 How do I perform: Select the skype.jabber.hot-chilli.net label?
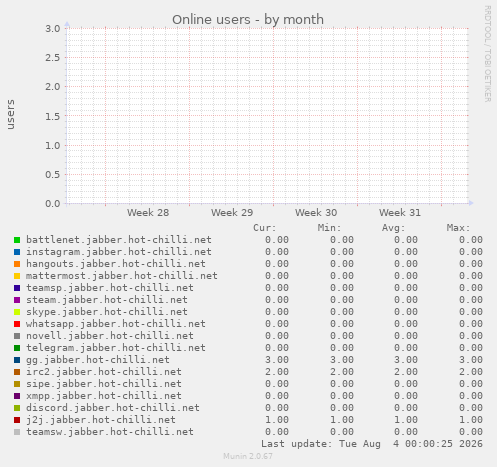[107, 312]
